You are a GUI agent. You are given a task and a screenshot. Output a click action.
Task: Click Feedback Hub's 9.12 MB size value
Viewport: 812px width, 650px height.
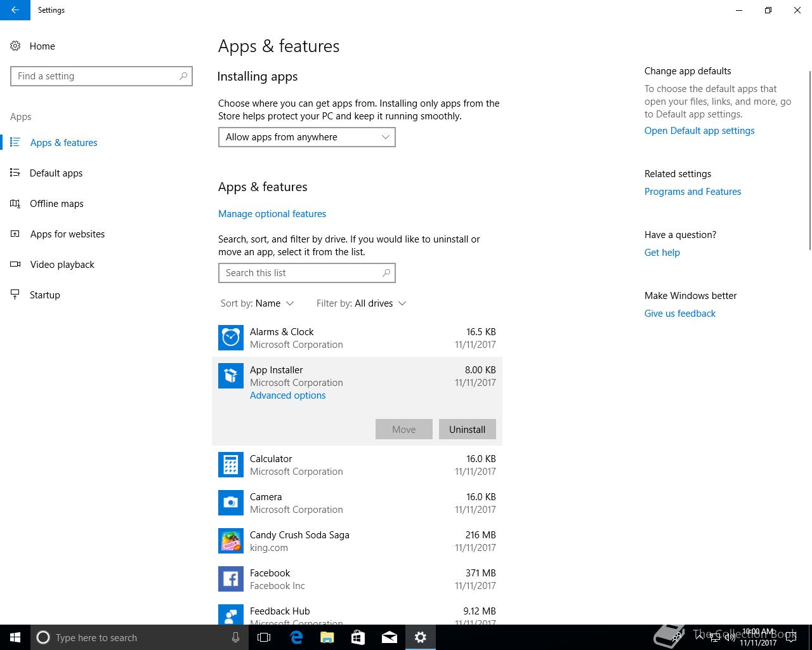(480, 611)
